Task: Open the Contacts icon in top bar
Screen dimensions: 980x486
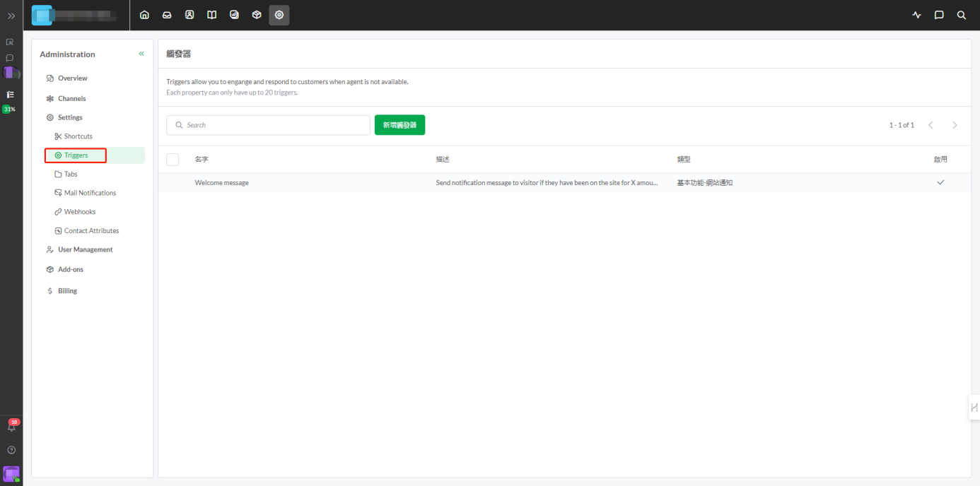Action: click(189, 15)
